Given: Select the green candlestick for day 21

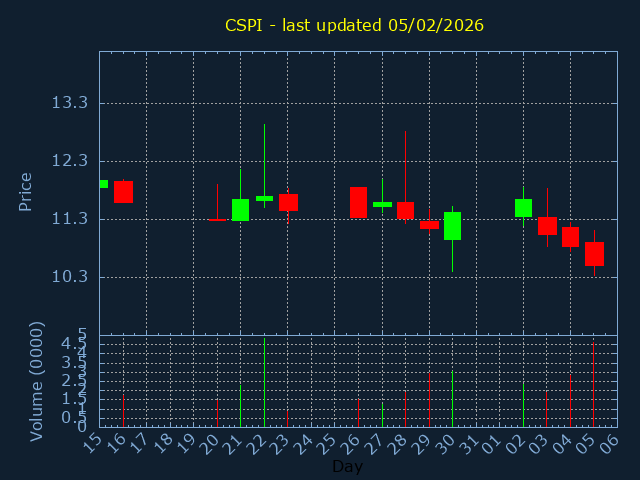Looking at the screenshot, I should coord(240,209).
